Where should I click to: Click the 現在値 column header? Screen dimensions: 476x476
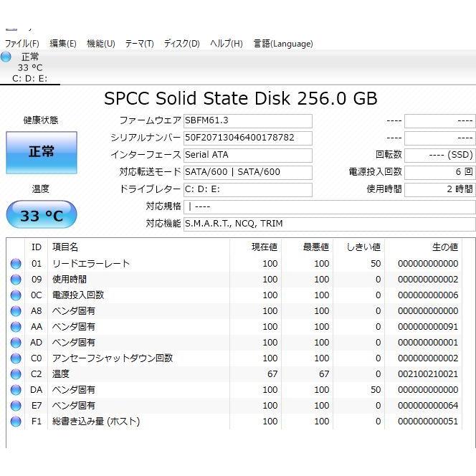tap(256, 247)
